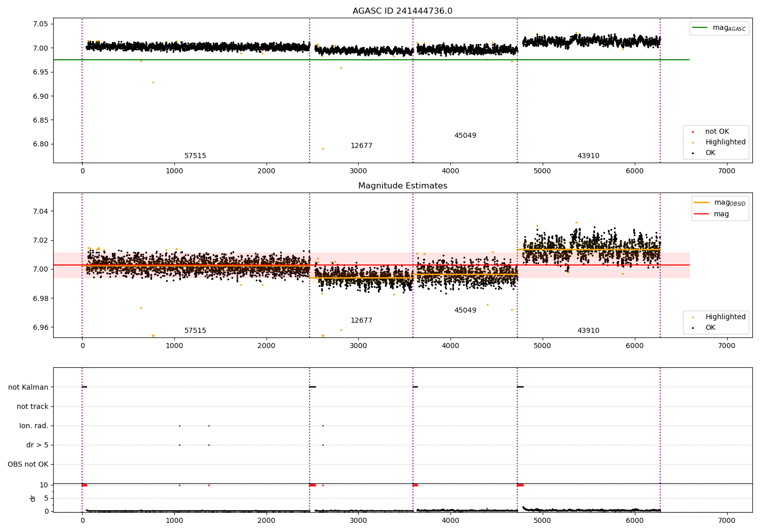Click the 6.80 y-axis tick label

(x=41, y=144)
